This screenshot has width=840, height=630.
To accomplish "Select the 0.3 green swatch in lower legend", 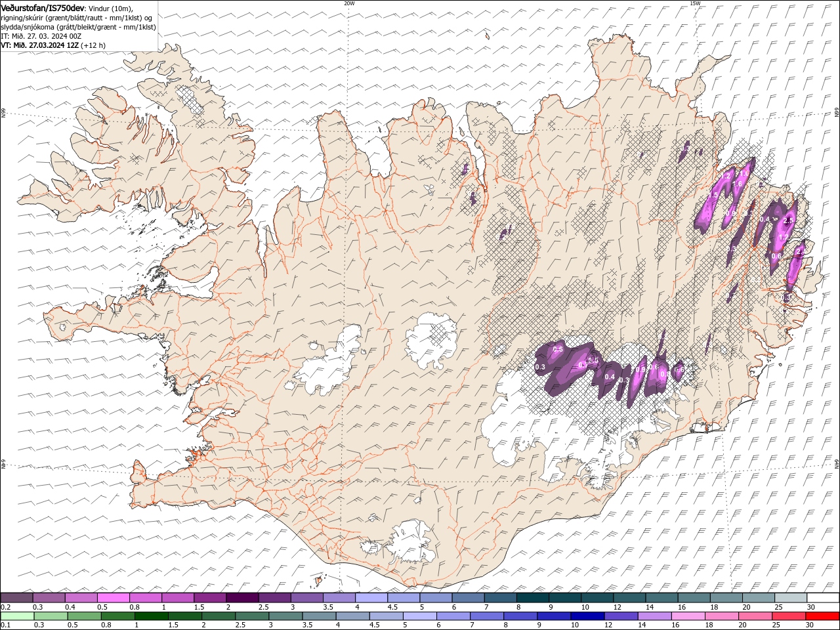I will coord(51,616).
